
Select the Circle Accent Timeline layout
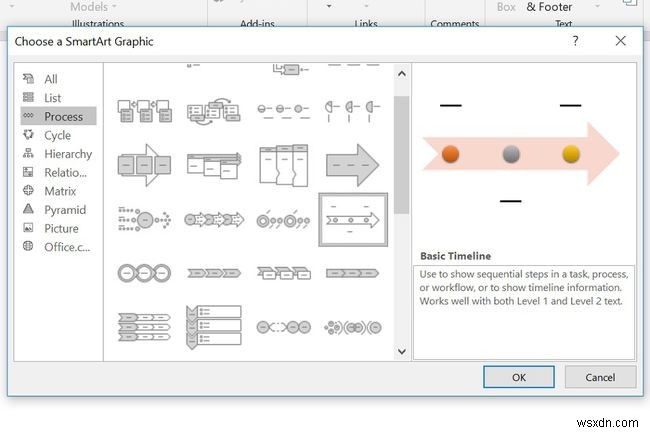pos(283,220)
